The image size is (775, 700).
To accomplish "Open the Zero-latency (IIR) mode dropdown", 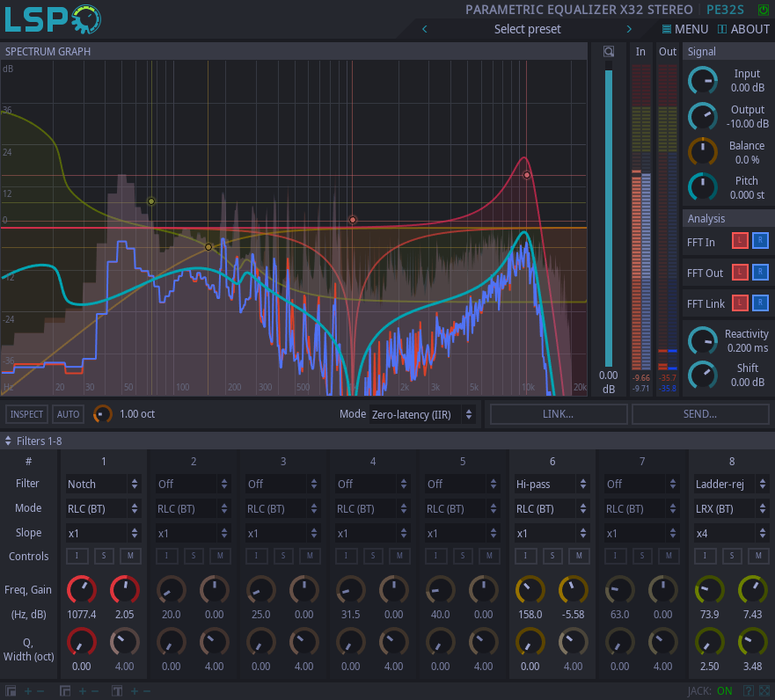I will 423,414.
